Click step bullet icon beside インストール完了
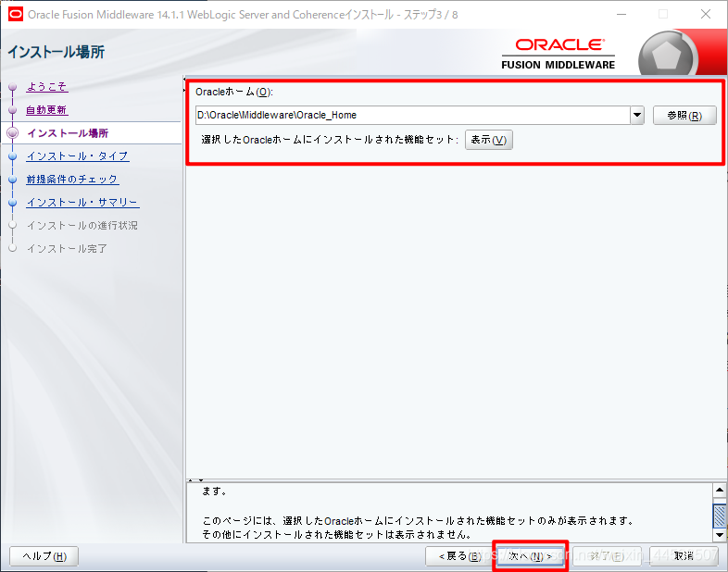 point(13,249)
